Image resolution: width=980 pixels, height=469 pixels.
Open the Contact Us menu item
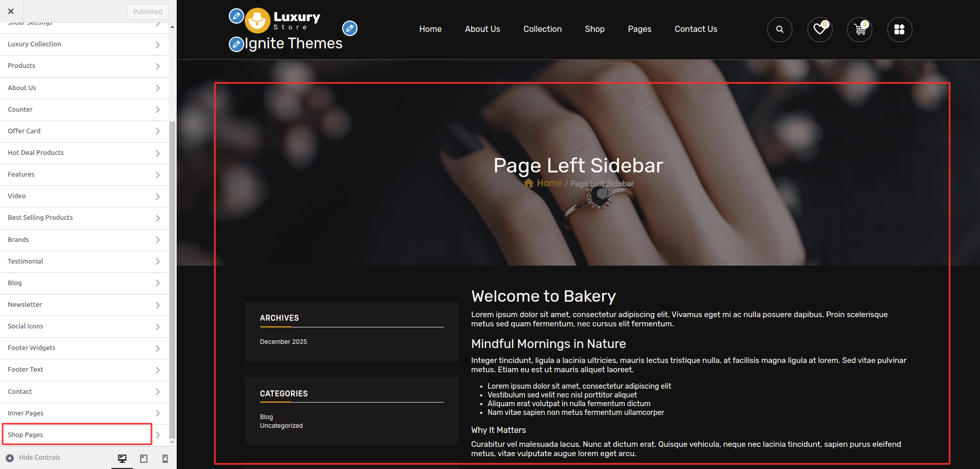coord(696,29)
